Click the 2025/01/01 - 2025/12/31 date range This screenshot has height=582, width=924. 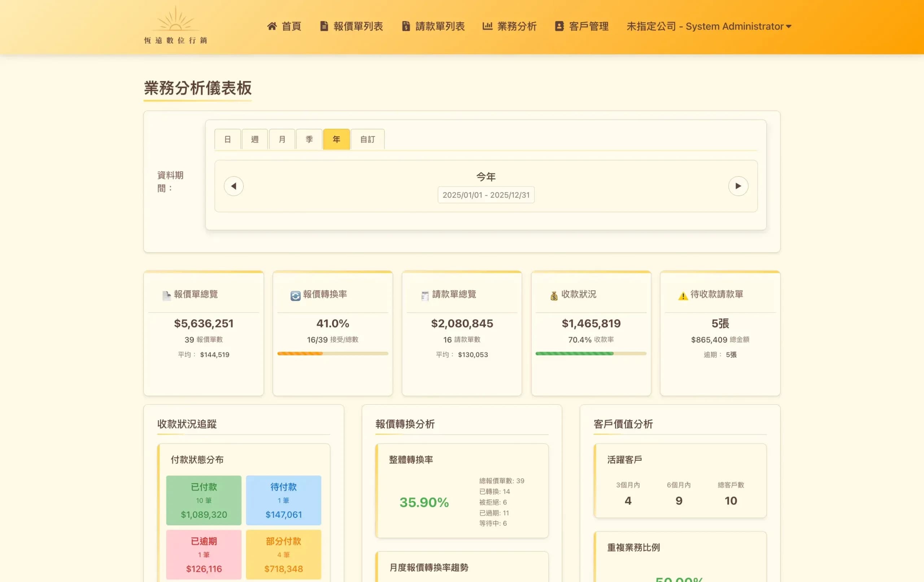click(x=486, y=195)
